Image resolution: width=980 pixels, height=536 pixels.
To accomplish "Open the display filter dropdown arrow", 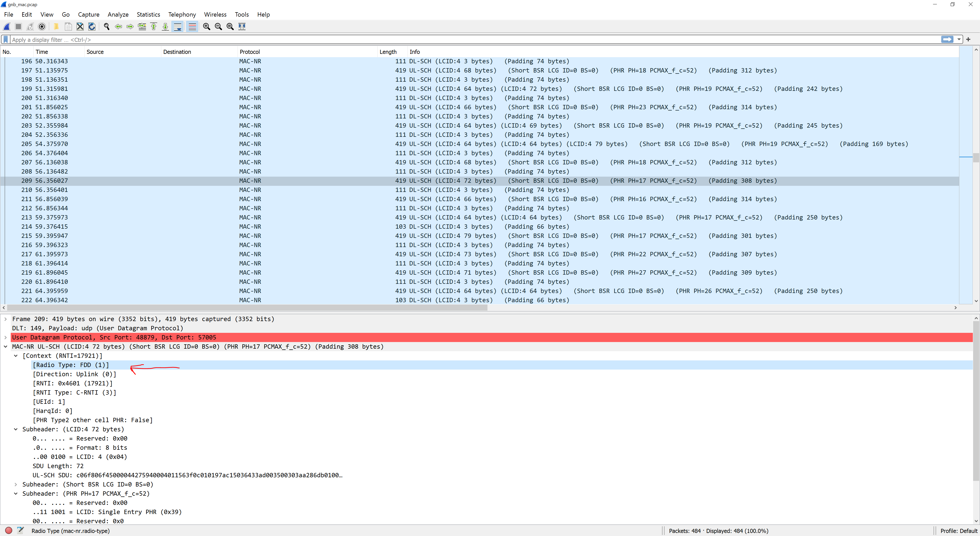I will pyautogui.click(x=959, y=39).
